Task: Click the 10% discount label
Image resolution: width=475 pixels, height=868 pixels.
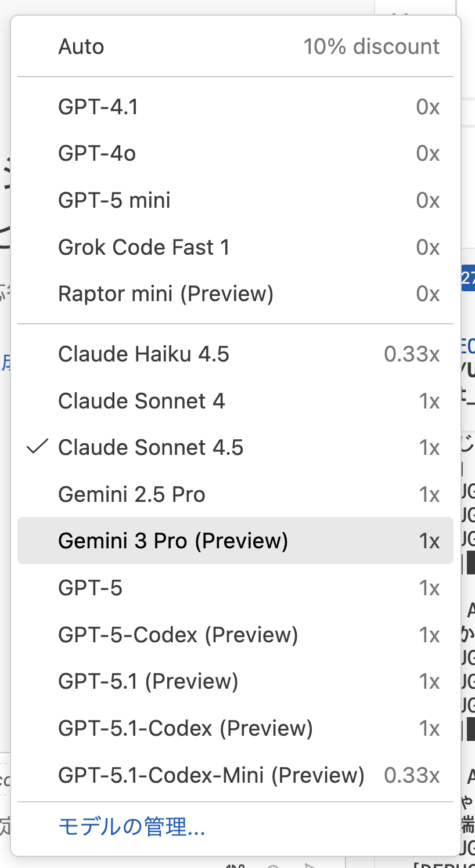Action: 372,47
